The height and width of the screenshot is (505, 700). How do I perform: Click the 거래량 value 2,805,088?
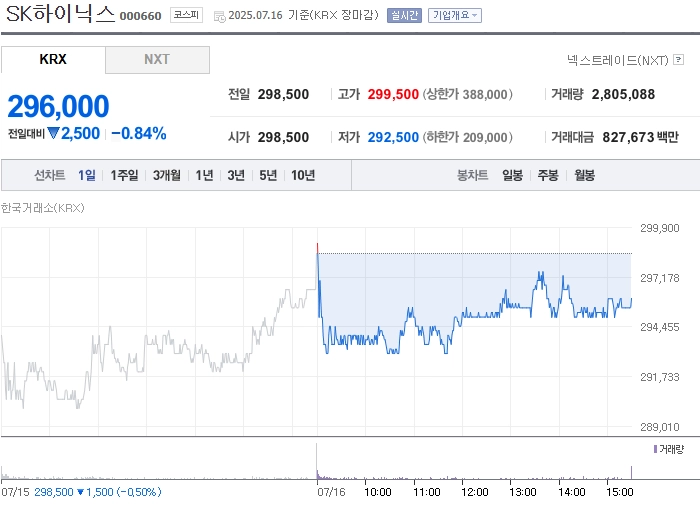point(623,94)
